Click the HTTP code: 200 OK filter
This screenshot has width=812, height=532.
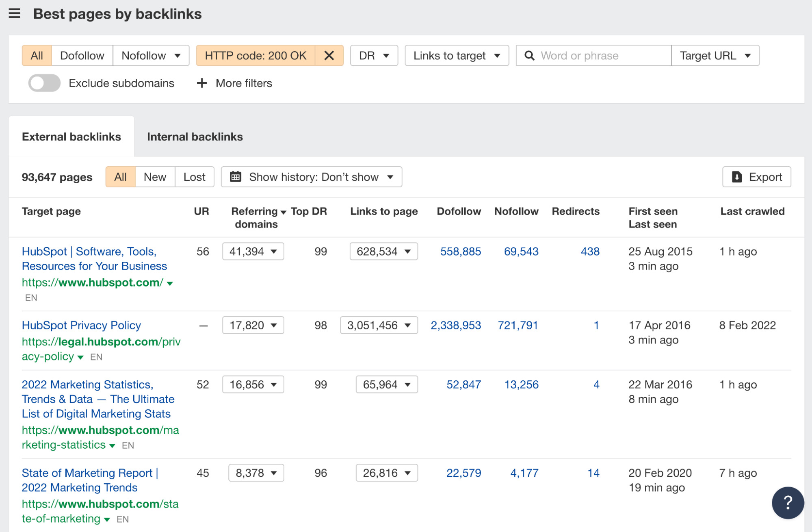point(256,55)
